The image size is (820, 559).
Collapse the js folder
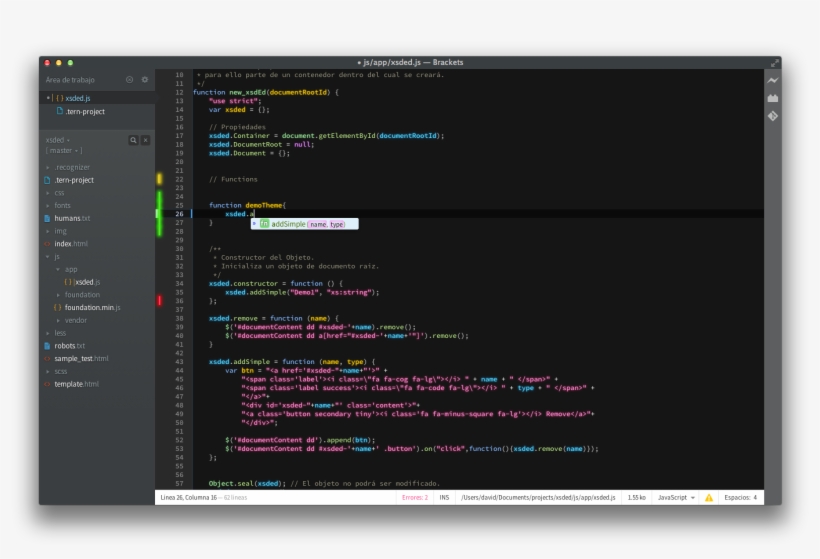[48, 257]
